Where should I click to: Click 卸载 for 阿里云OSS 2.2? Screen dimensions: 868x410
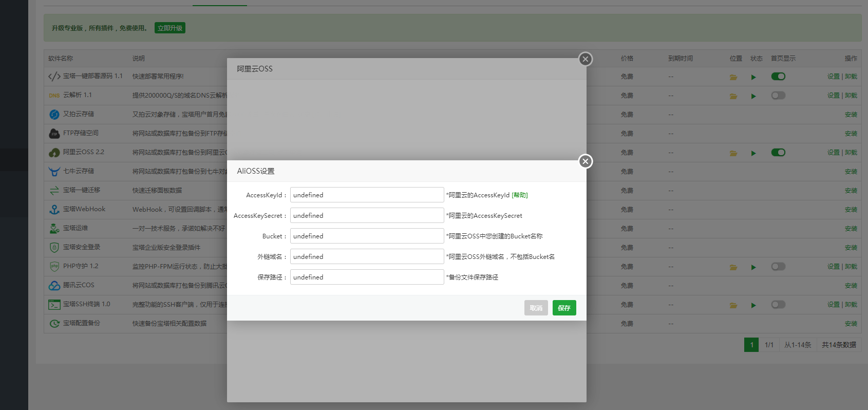851,153
